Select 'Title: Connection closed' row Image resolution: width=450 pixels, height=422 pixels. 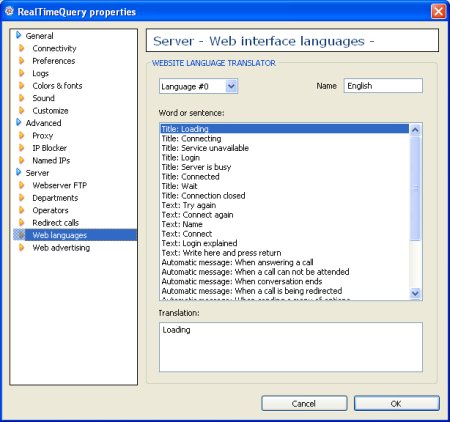[285, 196]
